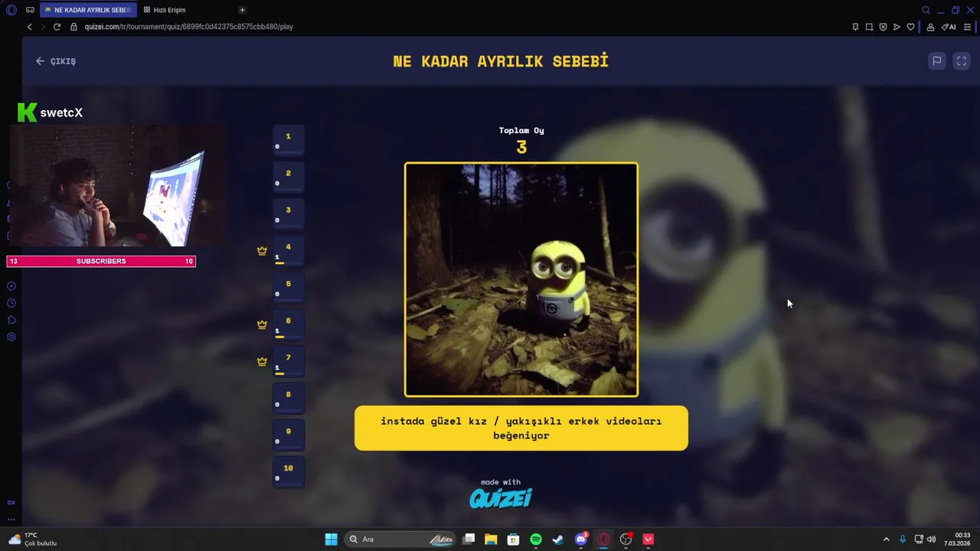Open sidebar extensions cube icon

11,320
